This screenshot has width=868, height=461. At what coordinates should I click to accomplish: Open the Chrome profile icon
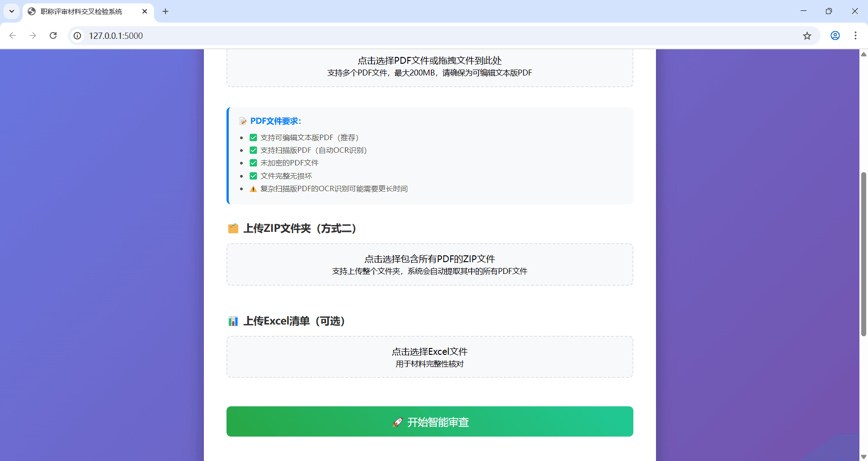(835, 36)
